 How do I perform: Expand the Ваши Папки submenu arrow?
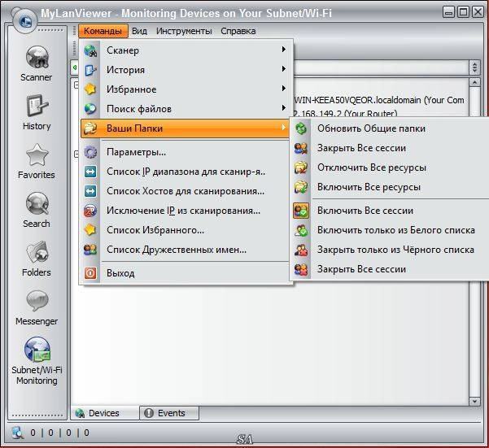[x=283, y=127]
